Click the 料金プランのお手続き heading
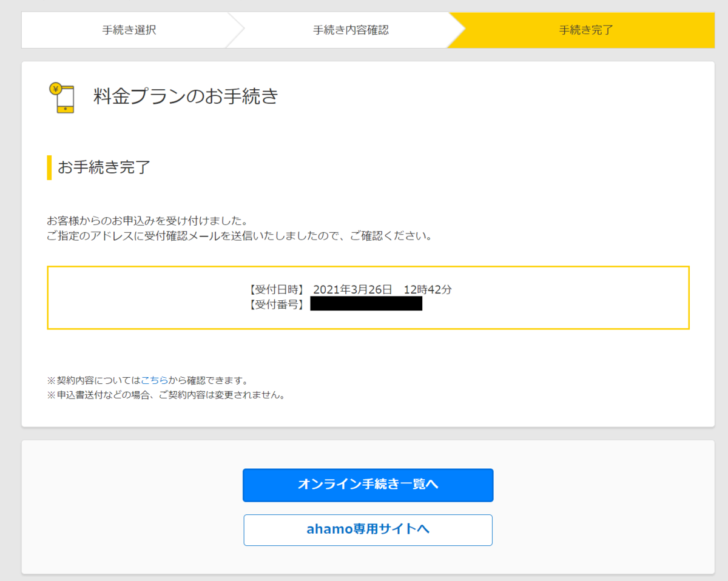This screenshot has height=581, width=728. pos(186,96)
